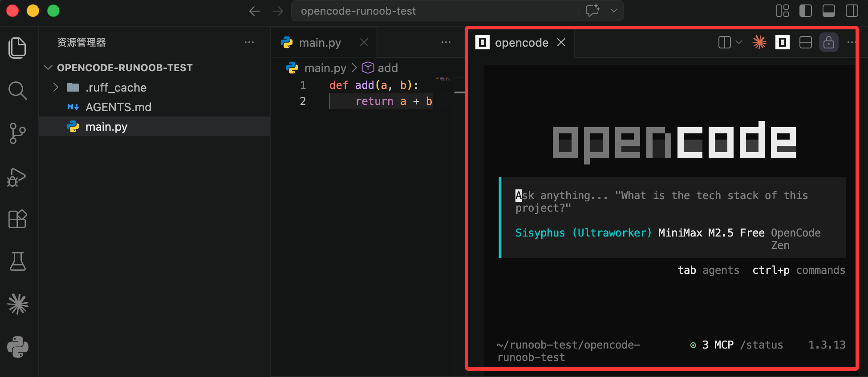868x377 pixels.
Task: Click the '资源管理器' Explorer title
Action: (x=81, y=42)
